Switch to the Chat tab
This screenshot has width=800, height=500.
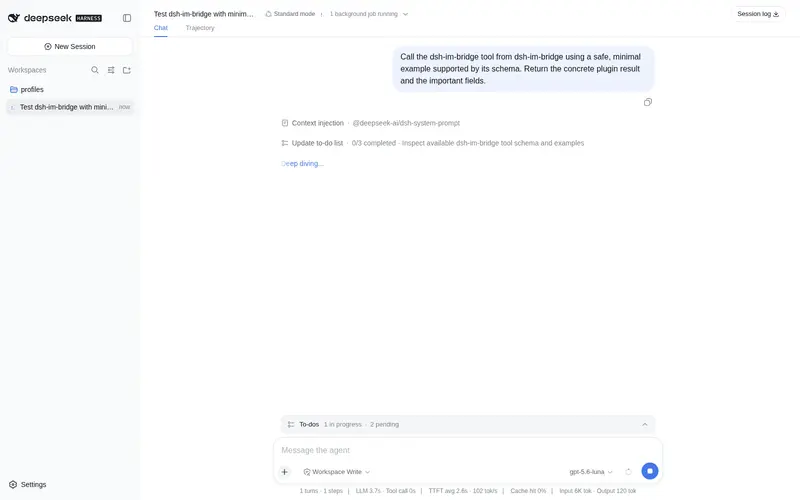coord(161,28)
